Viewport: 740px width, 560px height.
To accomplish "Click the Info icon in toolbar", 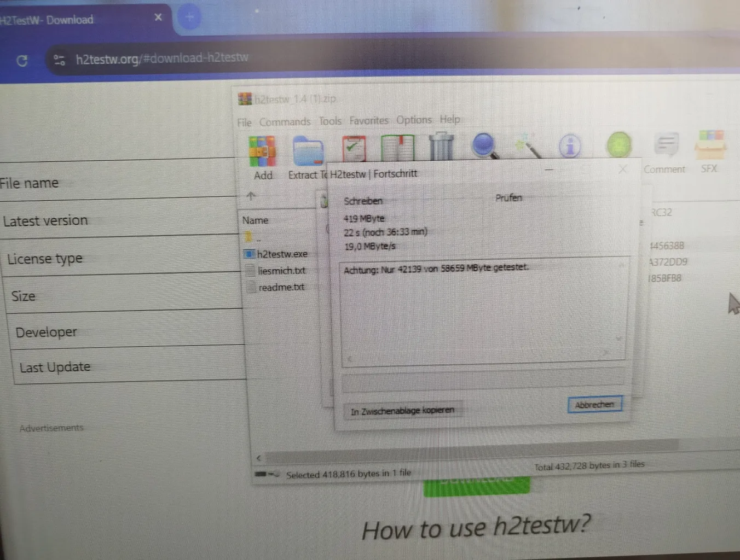I will 570,146.
